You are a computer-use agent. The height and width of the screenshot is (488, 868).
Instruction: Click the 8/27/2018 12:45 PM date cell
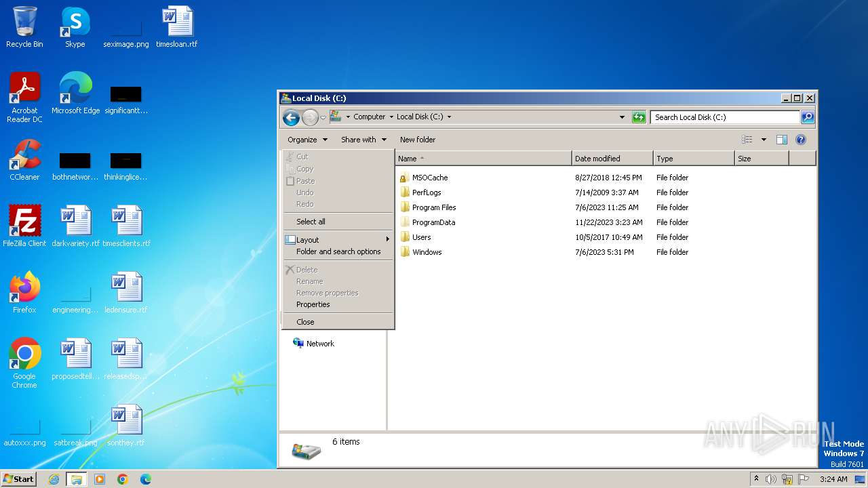point(608,178)
